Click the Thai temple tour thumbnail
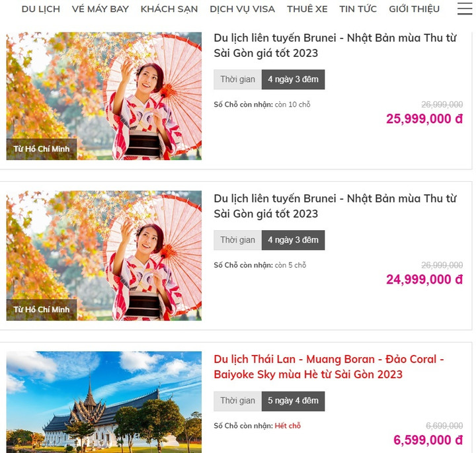Screen dimensions: 476x453 click(104, 402)
